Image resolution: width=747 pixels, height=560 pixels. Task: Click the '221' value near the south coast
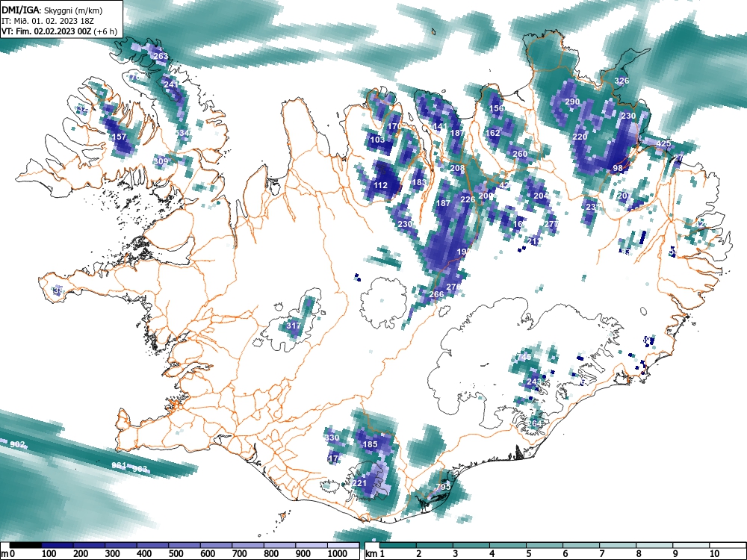(360, 483)
